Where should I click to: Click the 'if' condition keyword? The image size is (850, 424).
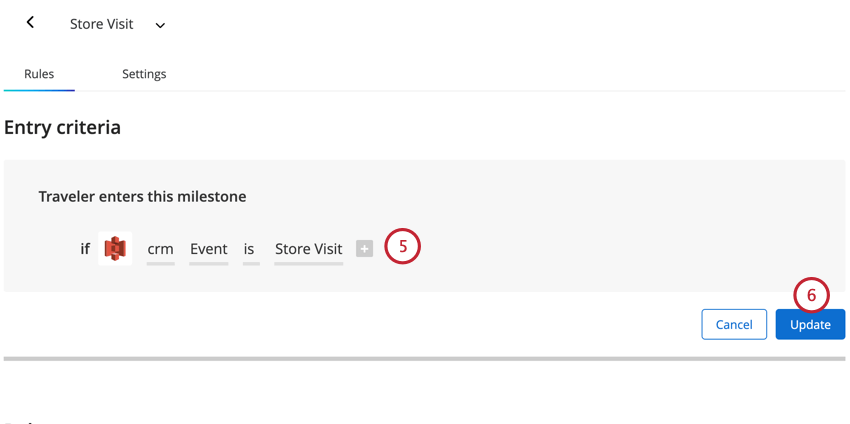point(85,249)
